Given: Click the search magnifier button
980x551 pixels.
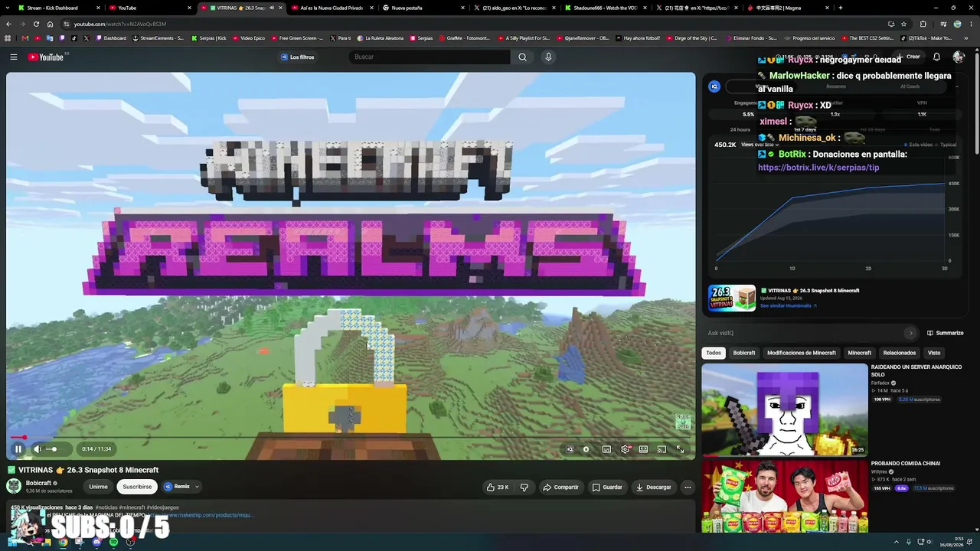Looking at the screenshot, I should point(522,57).
